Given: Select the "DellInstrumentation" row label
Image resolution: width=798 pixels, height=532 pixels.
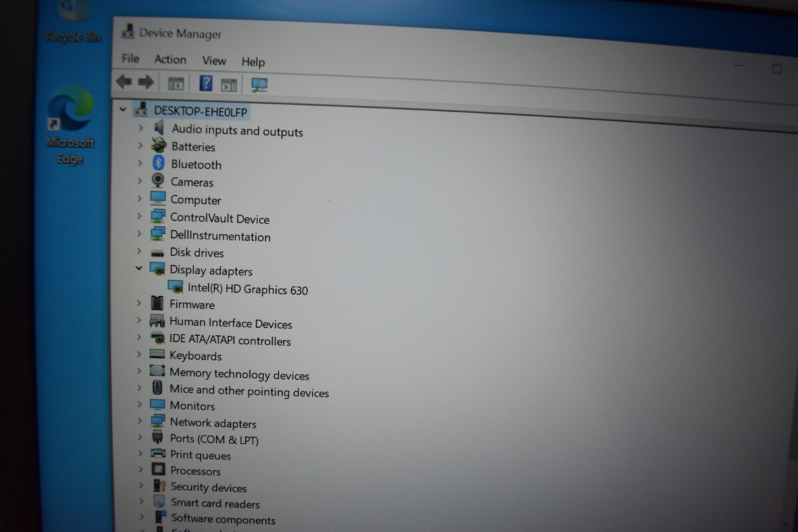Looking at the screenshot, I should 220,236.
